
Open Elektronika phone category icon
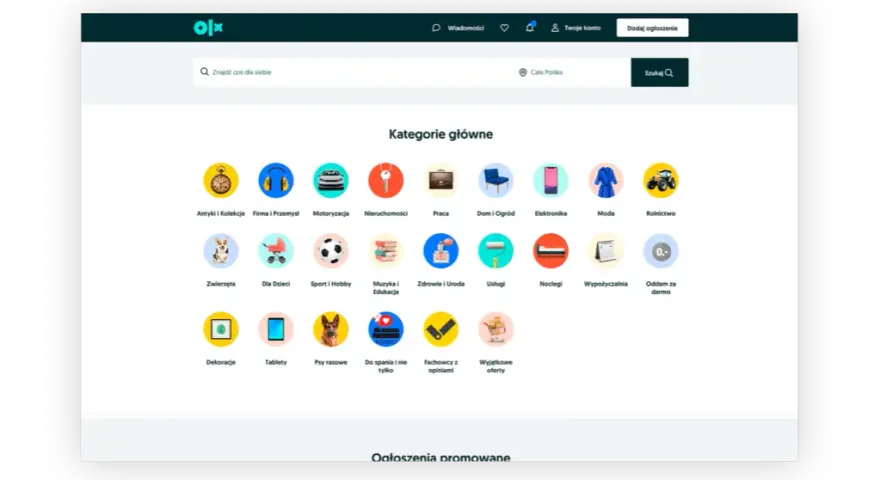(x=551, y=180)
